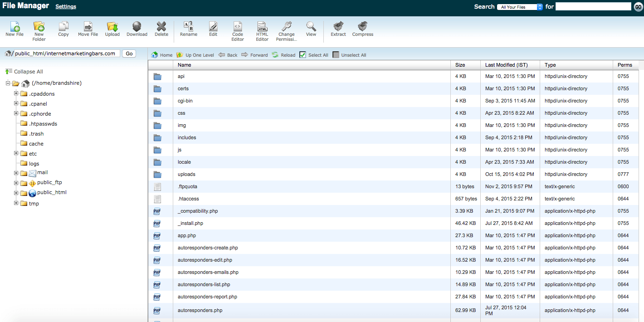The height and width of the screenshot is (322, 644).
Task: Select _install.php file name
Action: click(x=190, y=223)
